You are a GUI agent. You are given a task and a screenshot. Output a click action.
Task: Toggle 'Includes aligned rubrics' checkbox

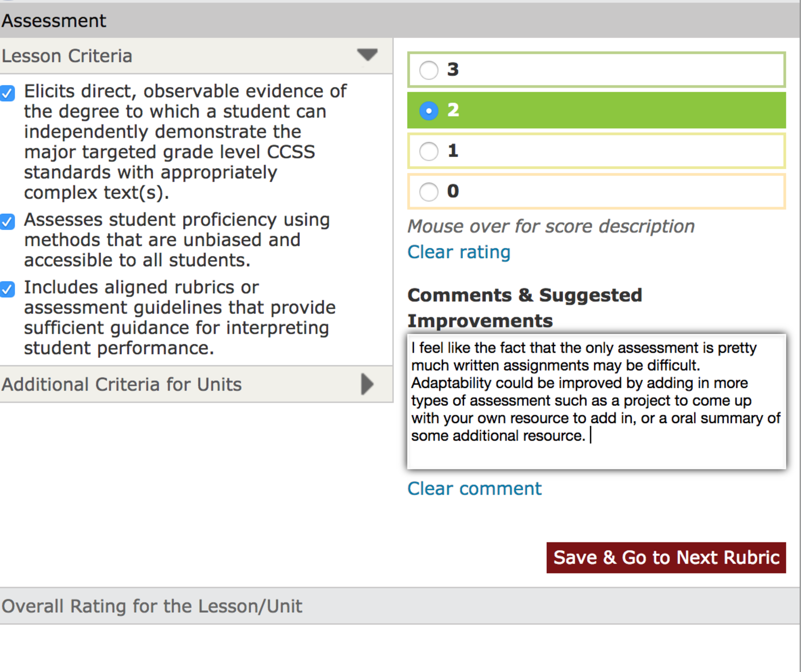(7, 289)
